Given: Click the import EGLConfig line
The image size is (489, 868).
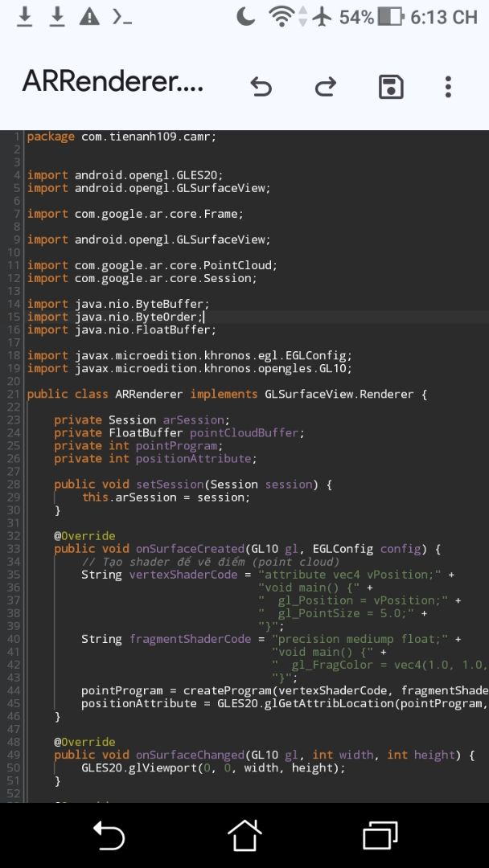Looking at the screenshot, I should (190, 355).
